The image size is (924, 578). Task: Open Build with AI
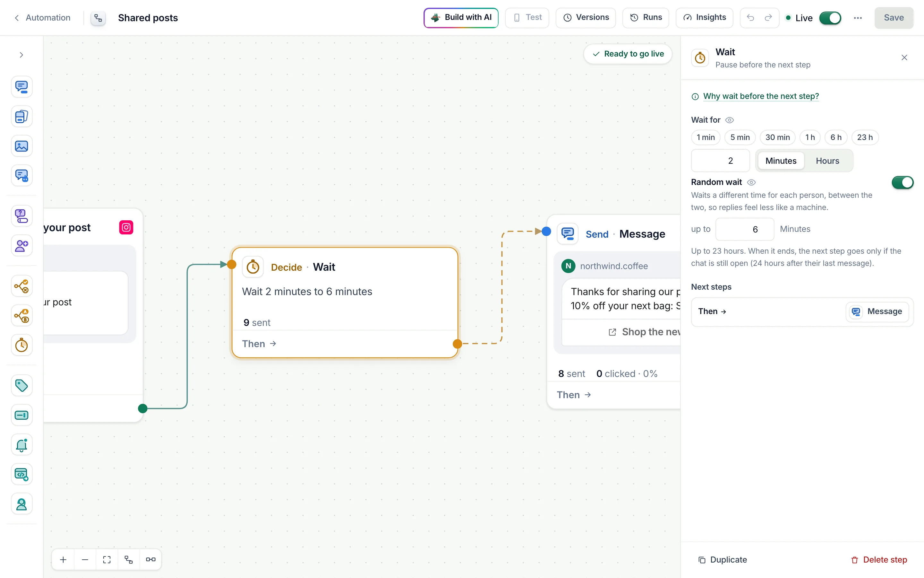coord(461,18)
